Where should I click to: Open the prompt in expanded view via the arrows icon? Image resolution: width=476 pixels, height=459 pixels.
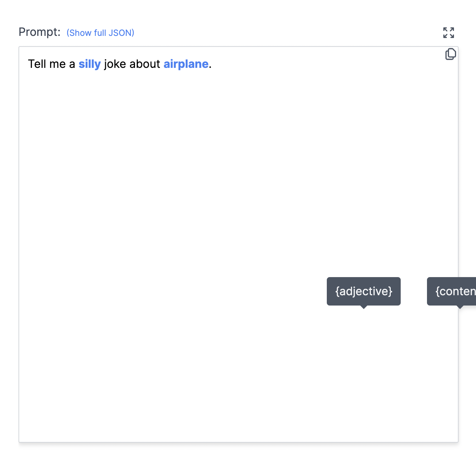pos(449,32)
